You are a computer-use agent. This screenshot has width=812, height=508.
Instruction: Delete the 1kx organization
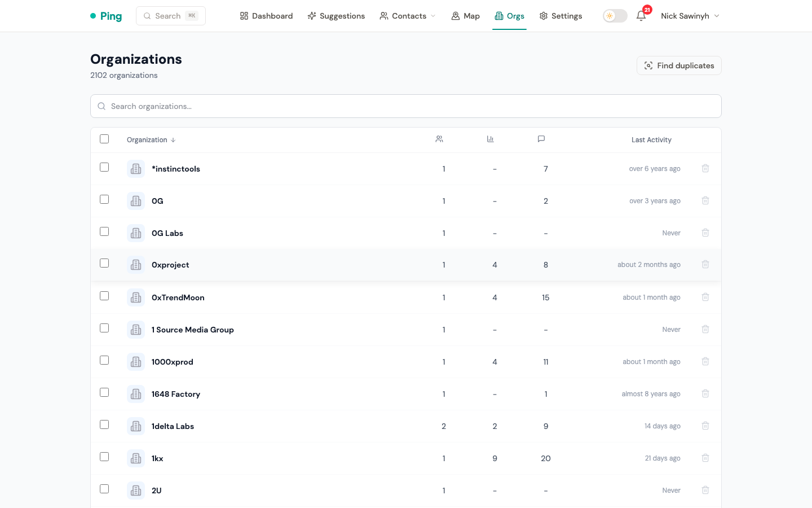[705, 458]
